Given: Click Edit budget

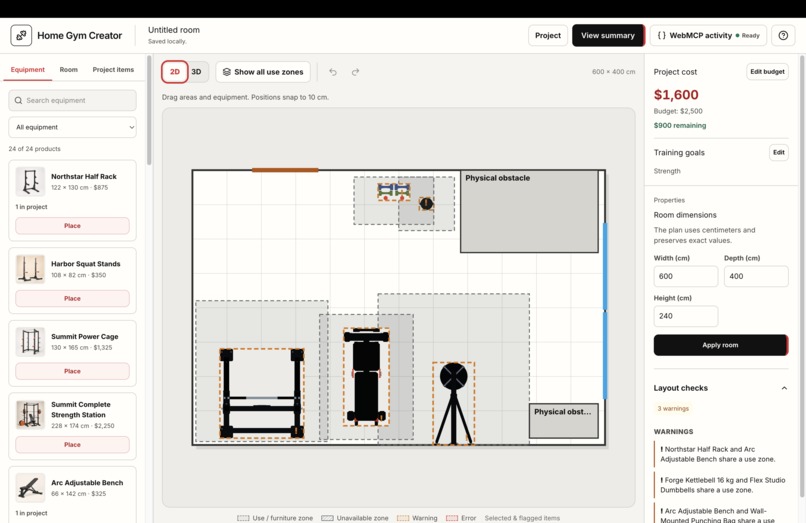Looking at the screenshot, I should coord(767,71).
